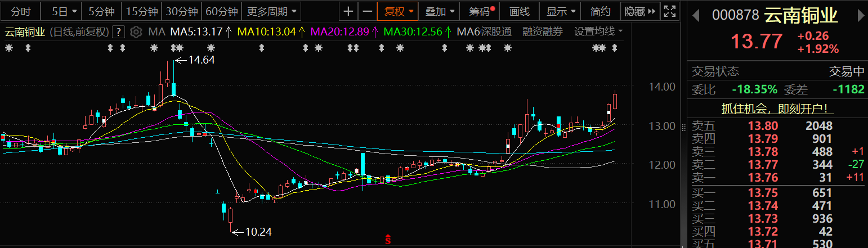Select the 60分钟 period tab
The width and height of the screenshot is (868, 248).
(x=222, y=11)
